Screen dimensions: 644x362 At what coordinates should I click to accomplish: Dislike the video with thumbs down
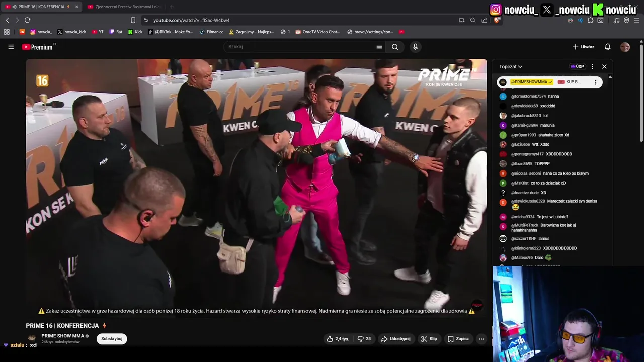(x=364, y=339)
